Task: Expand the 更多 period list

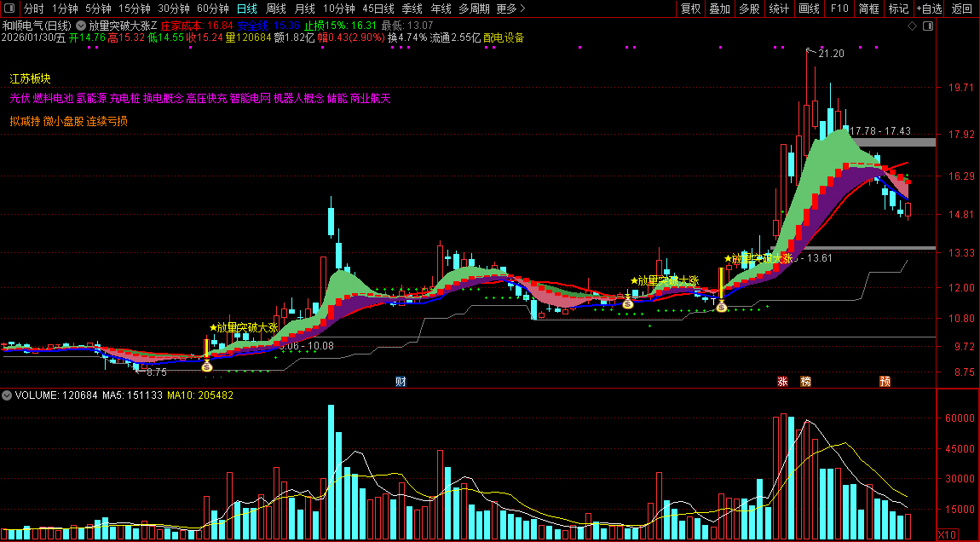Action: coord(510,9)
